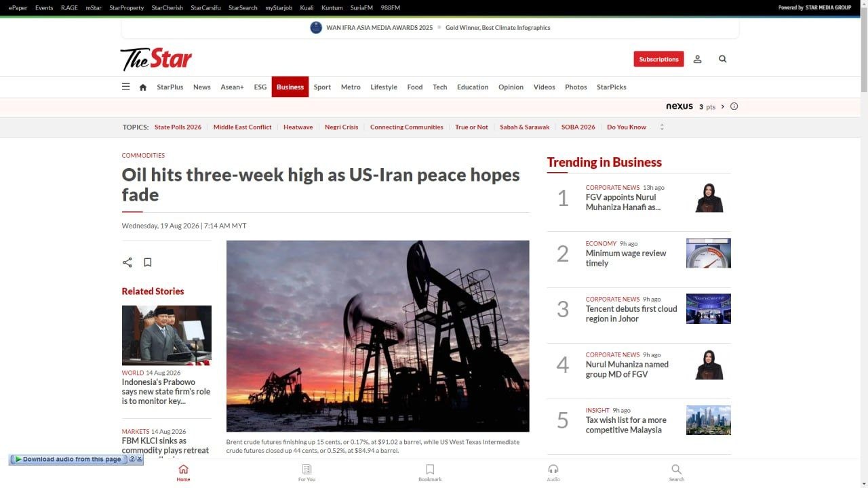Viewport: 868px width, 488px height.
Task: Click the WAN IFRA awards badge icon
Action: 316,28
